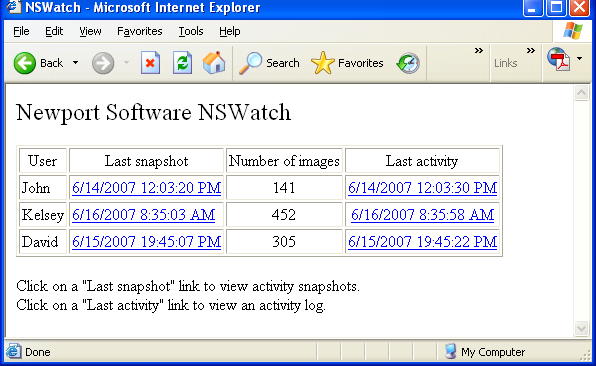Click the "Done" status bar text
596x366 pixels.
point(38,352)
